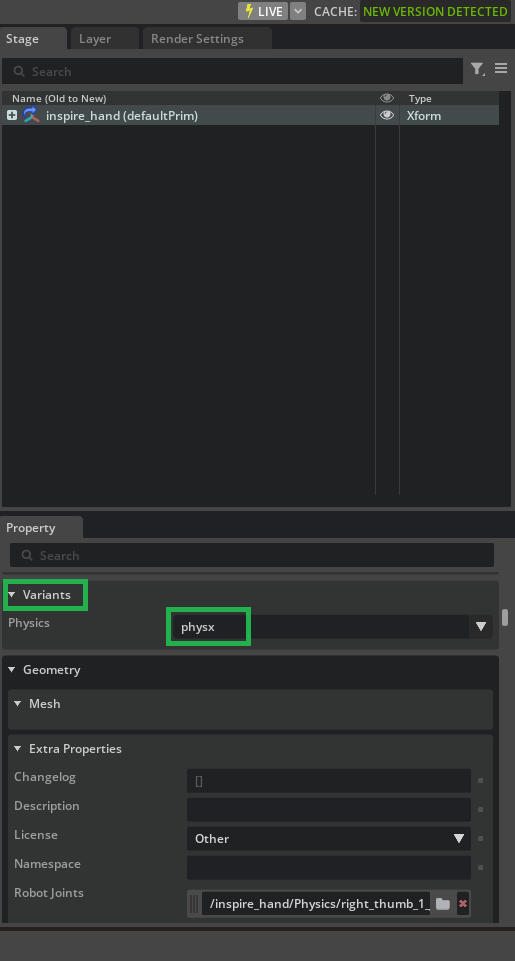Remove the Robot Joints entry with red X
515x961 pixels.
pyautogui.click(x=463, y=904)
